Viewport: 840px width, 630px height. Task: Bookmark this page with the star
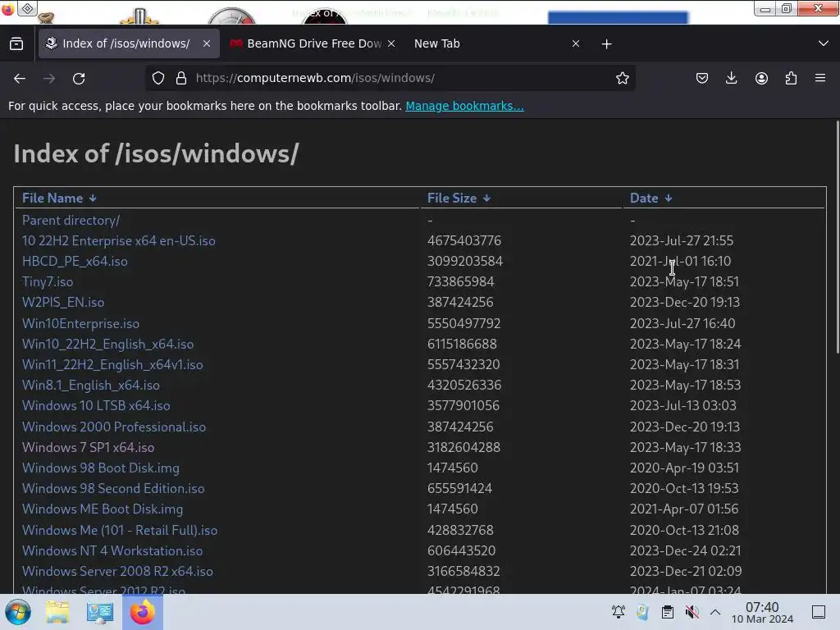[622, 78]
